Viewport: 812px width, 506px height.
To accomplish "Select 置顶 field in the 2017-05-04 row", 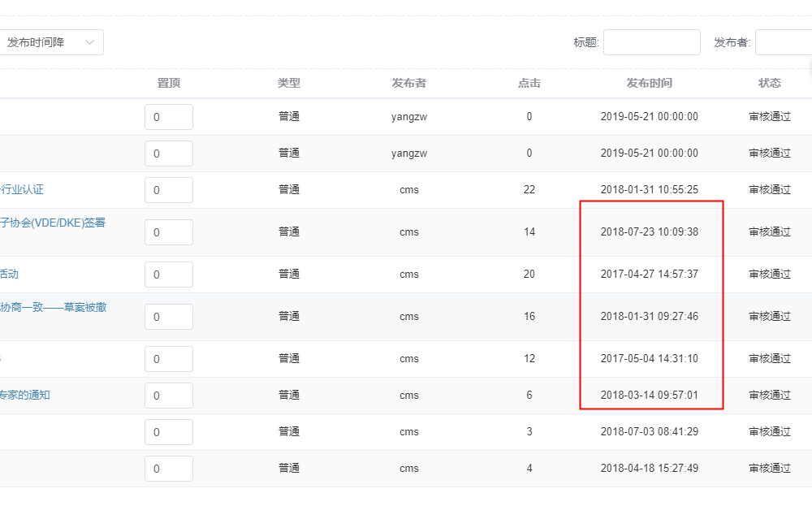I will (169, 359).
